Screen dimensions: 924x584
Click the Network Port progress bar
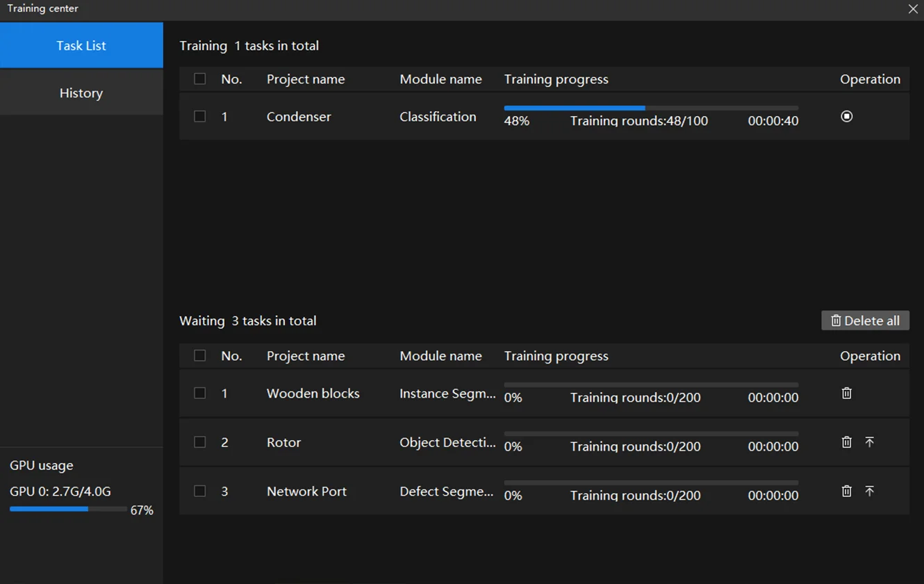(651, 482)
